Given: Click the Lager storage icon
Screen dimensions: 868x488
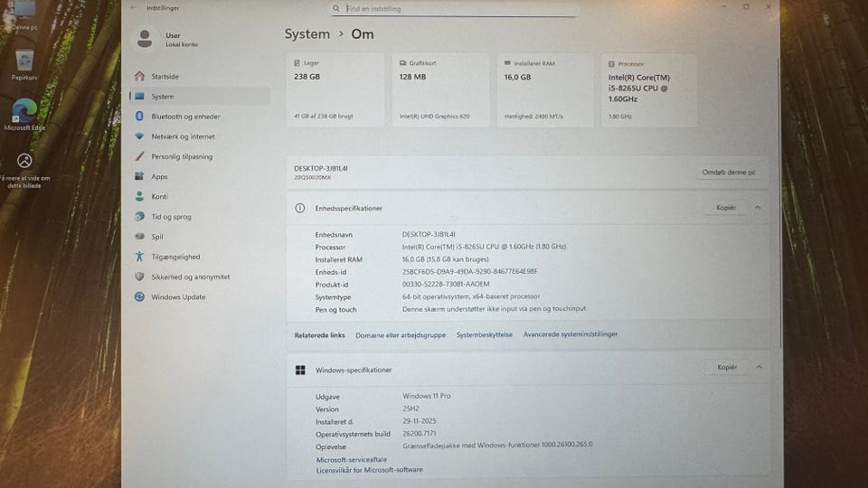Looking at the screenshot, I should click(x=297, y=63).
